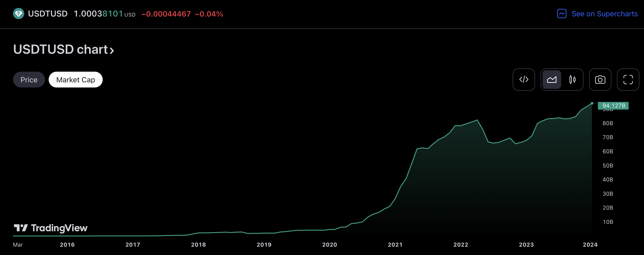Switch to candlestick chart style
Viewport: 644px width, 255px height.
pyautogui.click(x=572, y=79)
